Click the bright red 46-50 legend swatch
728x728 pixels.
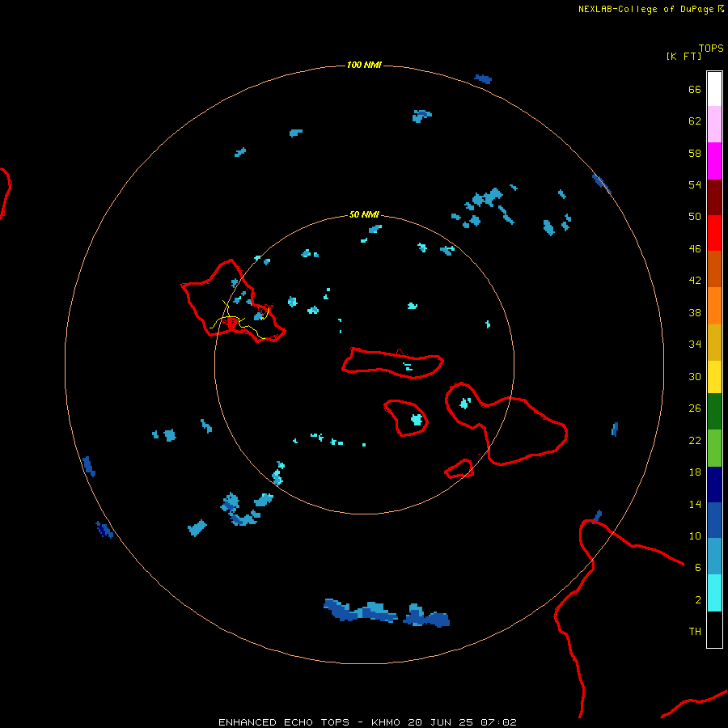714,233
